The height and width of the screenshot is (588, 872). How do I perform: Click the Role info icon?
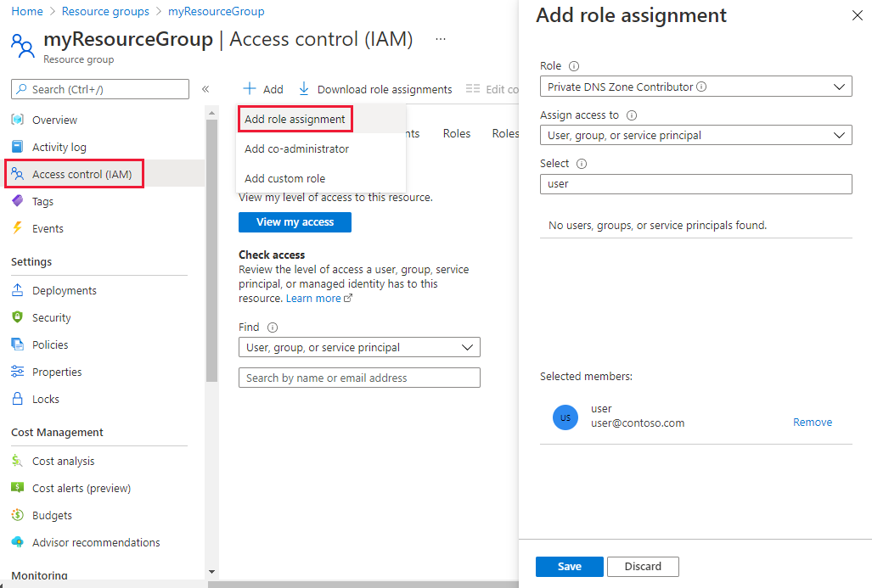pyautogui.click(x=574, y=66)
